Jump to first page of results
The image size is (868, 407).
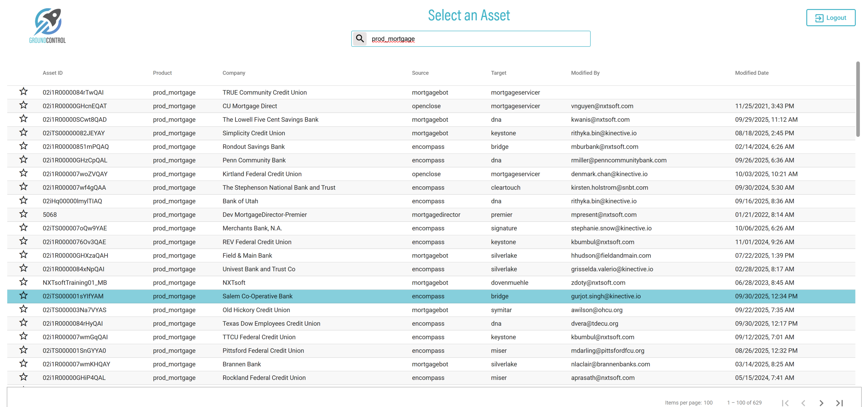(x=785, y=402)
